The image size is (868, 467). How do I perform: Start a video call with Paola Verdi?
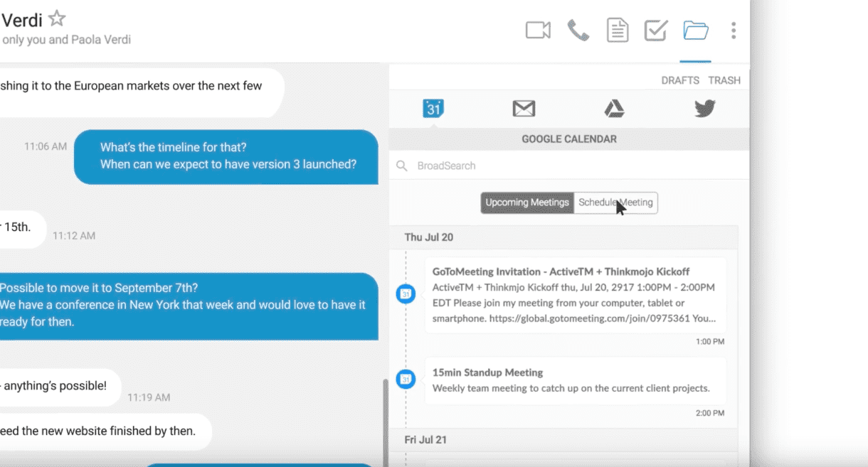coord(538,30)
